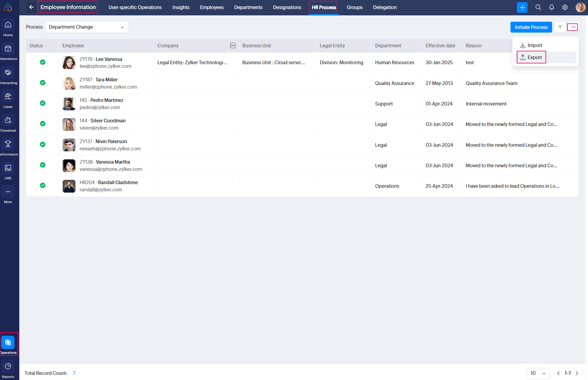Click the Initiate Process button
The width and height of the screenshot is (588, 380).
tap(531, 27)
